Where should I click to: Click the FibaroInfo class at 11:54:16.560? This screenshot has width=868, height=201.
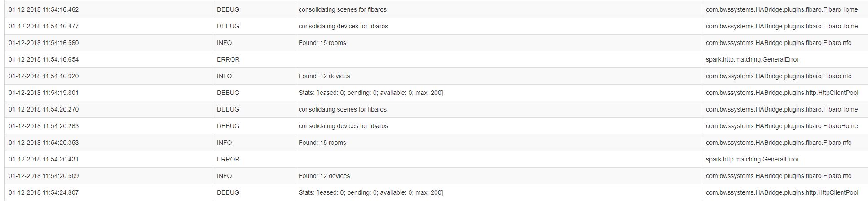779,43
